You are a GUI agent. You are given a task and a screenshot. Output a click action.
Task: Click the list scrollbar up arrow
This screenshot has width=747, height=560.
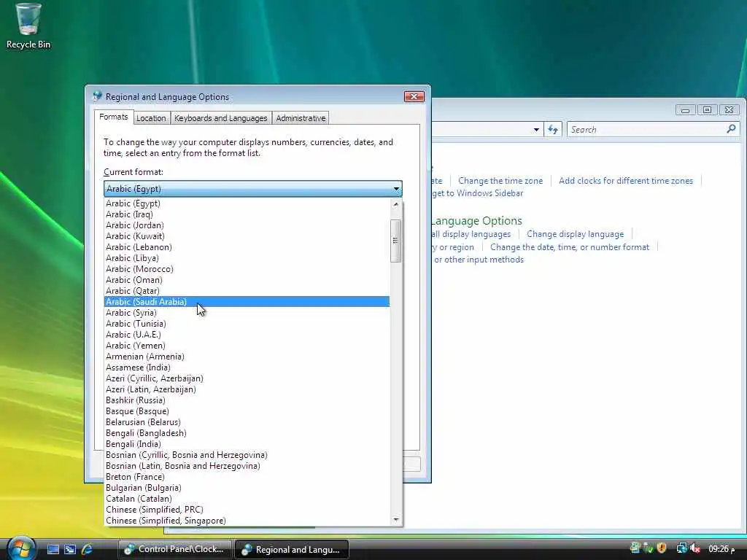(x=396, y=204)
